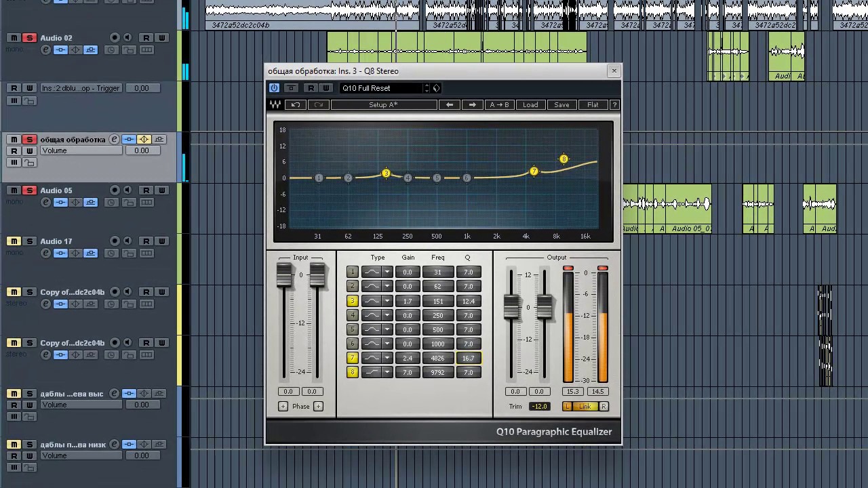The width and height of the screenshot is (868, 488).
Task: Open Ins.:2 Trigger automation parameter selector
Action: (81, 88)
